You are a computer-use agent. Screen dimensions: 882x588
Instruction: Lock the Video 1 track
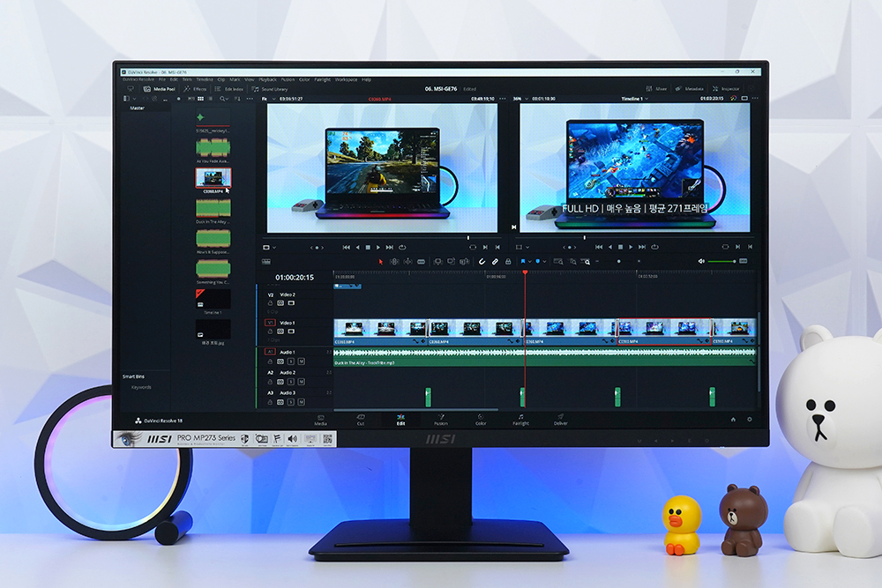coord(270,331)
